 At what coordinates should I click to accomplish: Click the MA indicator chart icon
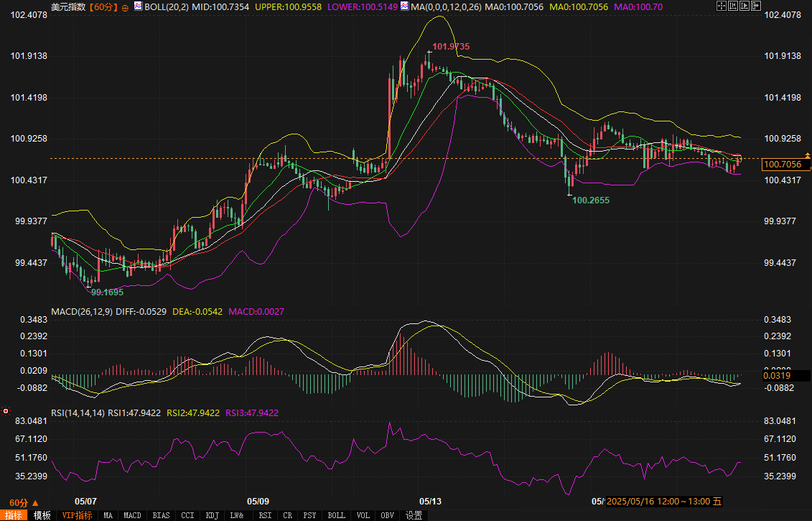(404, 6)
